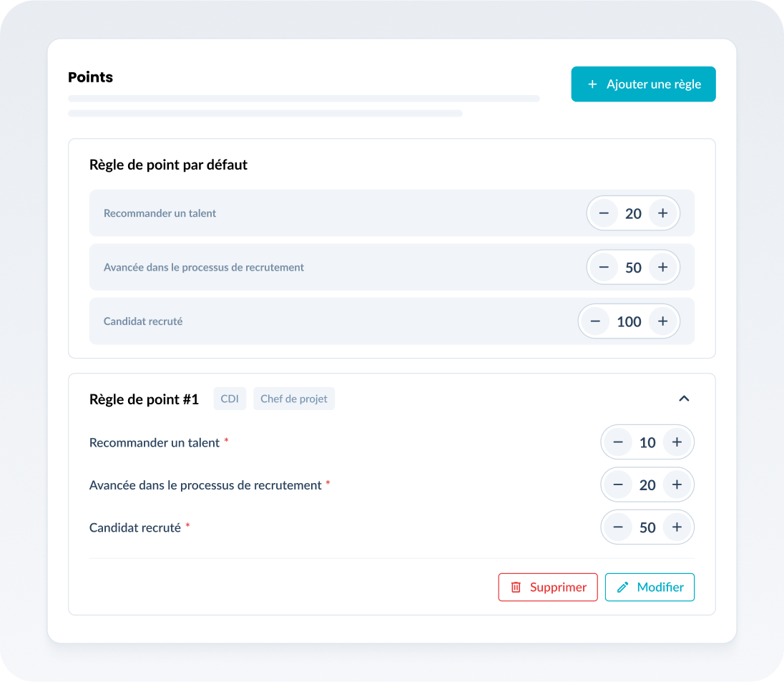
Task: Click the Ajouter une règle button
Action: click(643, 84)
